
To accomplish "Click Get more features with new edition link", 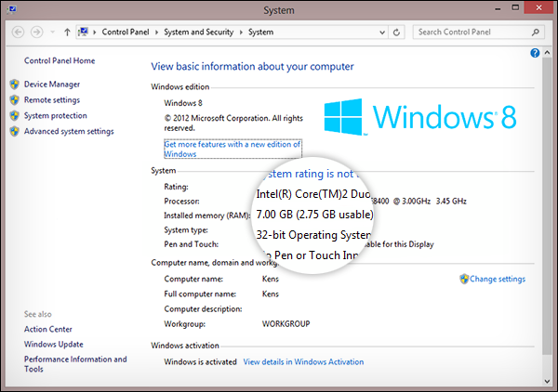I will click(232, 149).
